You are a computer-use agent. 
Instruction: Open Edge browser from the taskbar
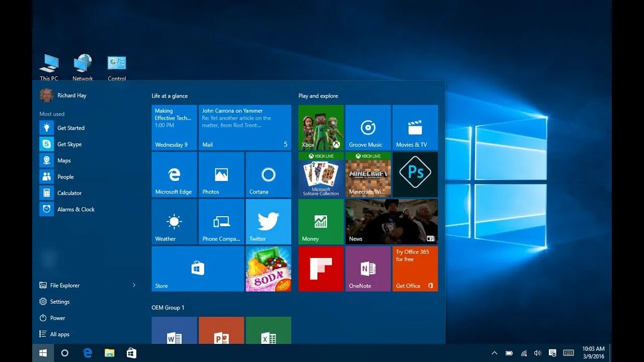pyautogui.click(x=88, y=353)
